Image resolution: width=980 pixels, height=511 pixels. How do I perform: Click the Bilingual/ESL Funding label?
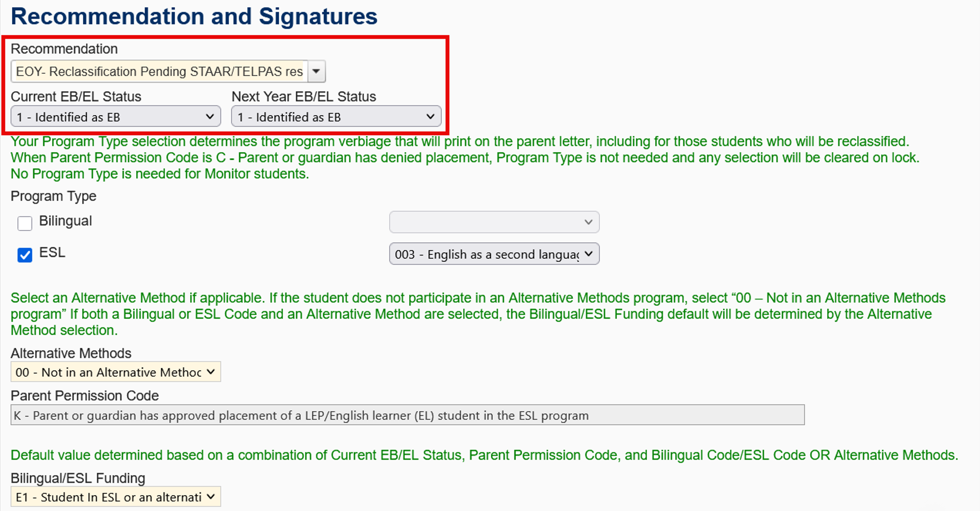(x=78, y=478)
